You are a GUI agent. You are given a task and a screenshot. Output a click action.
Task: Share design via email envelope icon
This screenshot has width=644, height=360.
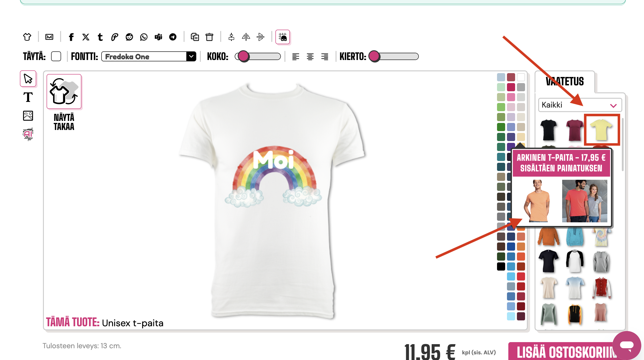tap(49, 37)
